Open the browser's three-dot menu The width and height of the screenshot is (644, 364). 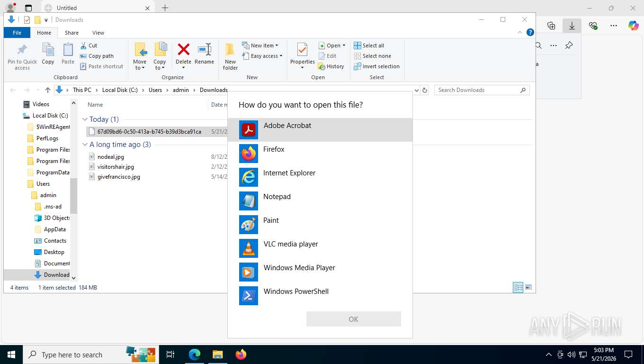[x=614, y=26]
